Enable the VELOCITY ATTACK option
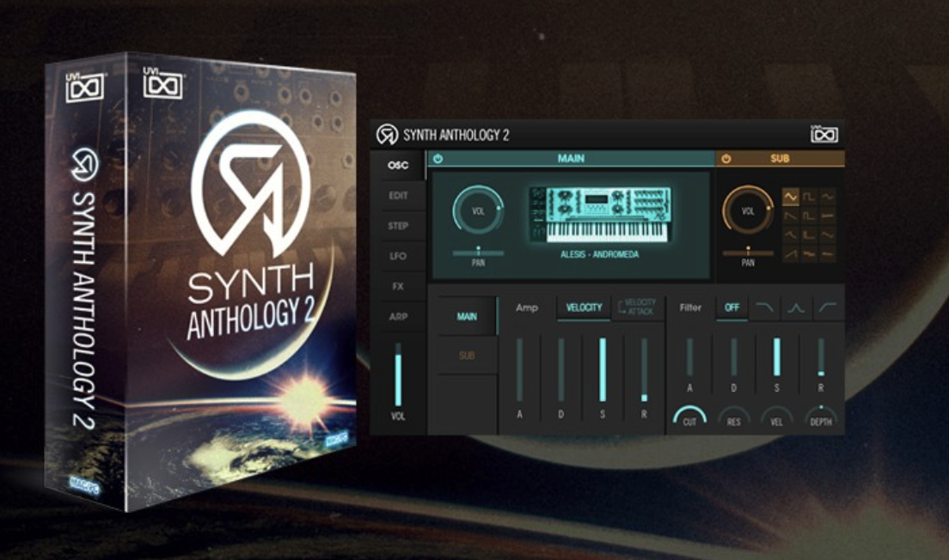Screen dimensions: 949x560 tap(638, 307)
